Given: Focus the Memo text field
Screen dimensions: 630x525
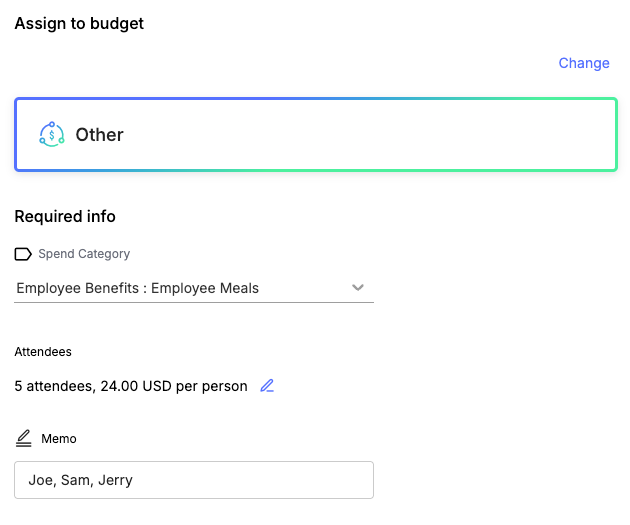Looking at the screenshot, I should click(x=194, y=480).
